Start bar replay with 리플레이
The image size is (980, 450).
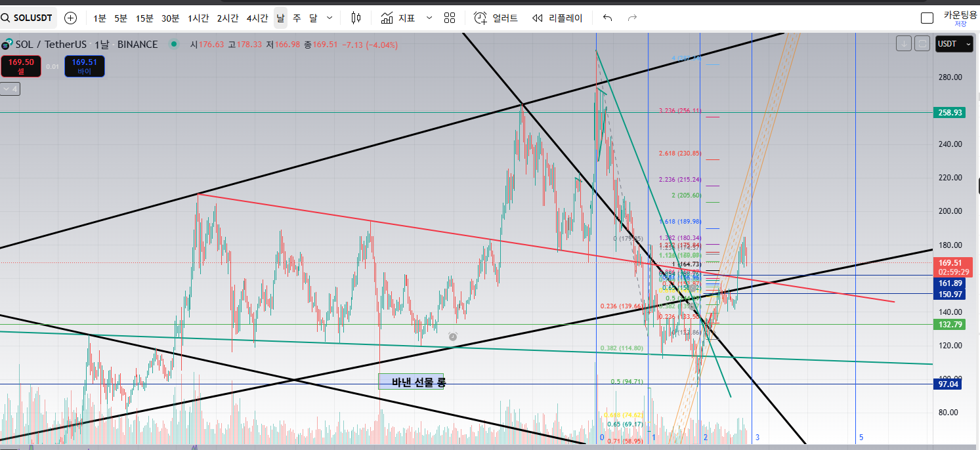(x=557, y=18)
